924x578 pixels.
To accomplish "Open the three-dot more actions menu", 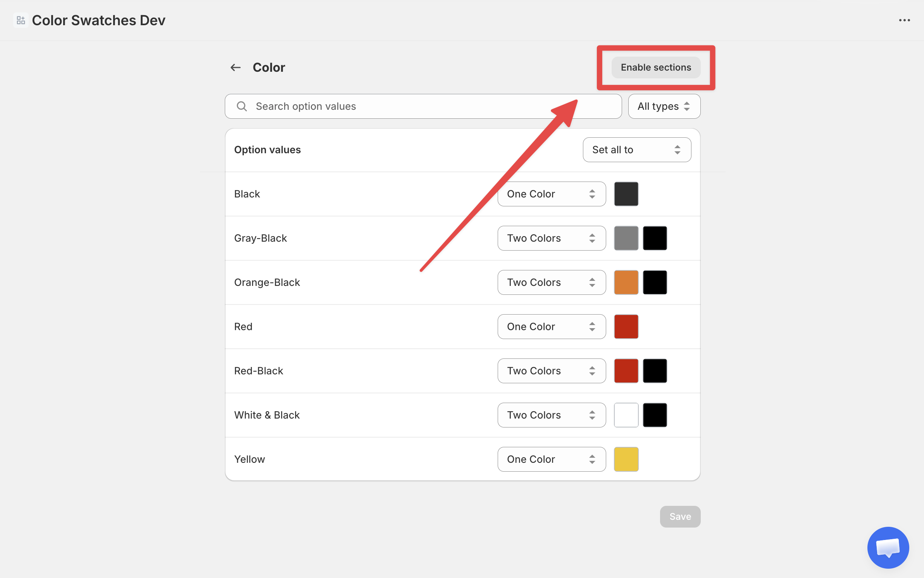I will [904, 20].
